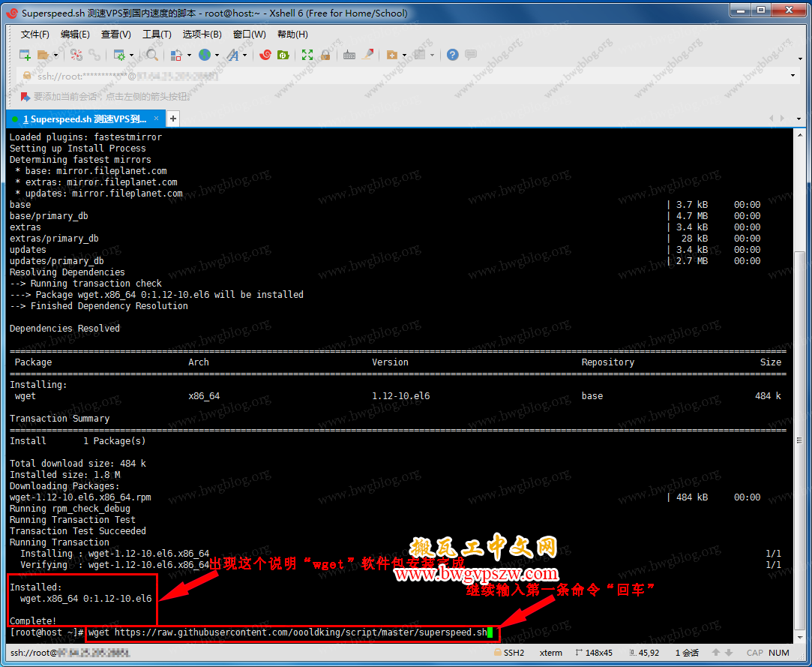Click the greyed reconnect chain icon
812x667 pixels.
click(x=94, y=55)
